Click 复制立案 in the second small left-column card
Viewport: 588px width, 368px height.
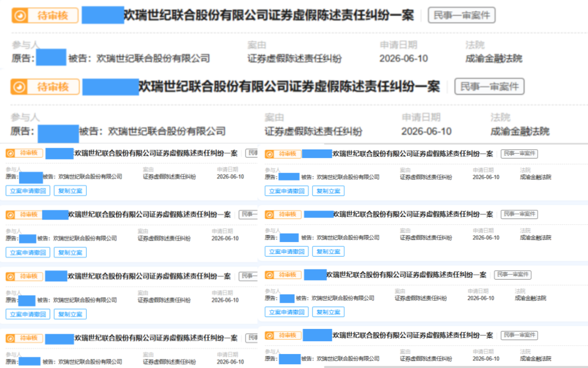coord(70,253)
